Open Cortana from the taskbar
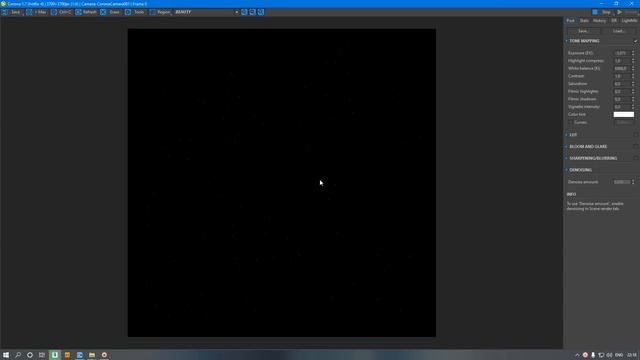This screenshot has width=640, height=360. (x=30, y=355)
